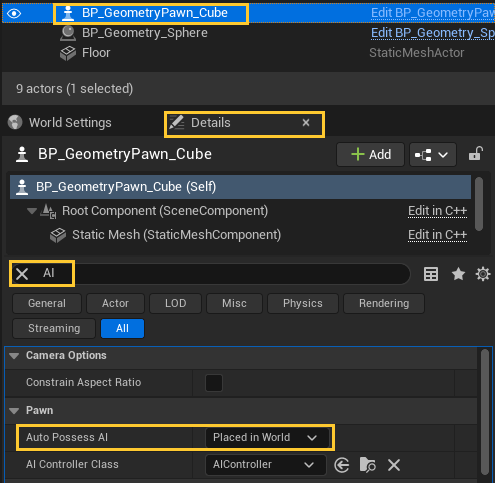Open property matrix table icon
495x483 pixels.
pos(431,274)
